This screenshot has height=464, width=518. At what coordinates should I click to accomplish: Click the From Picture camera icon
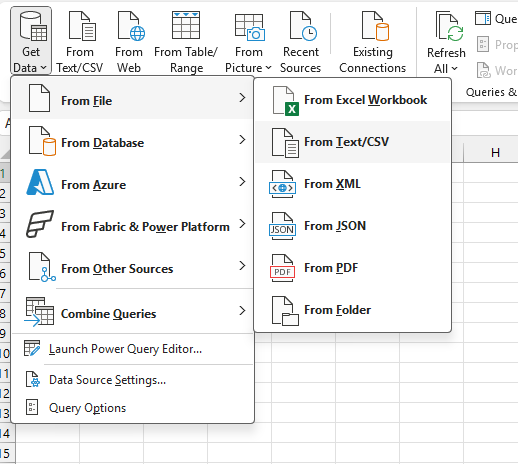[x=250, y=27]
